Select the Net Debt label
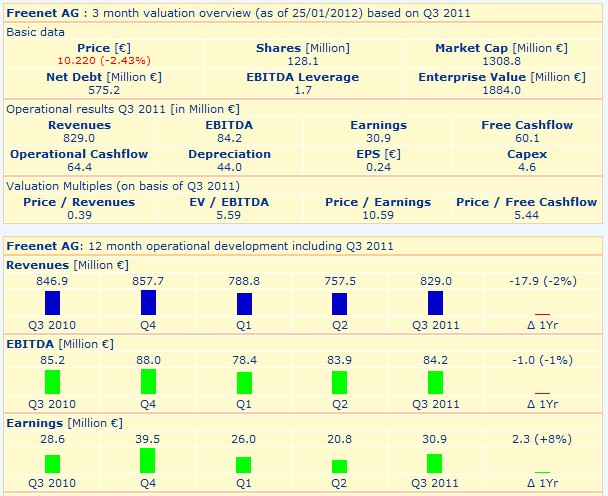The height and width of the screenshot is (496, 608). point(93,77)
